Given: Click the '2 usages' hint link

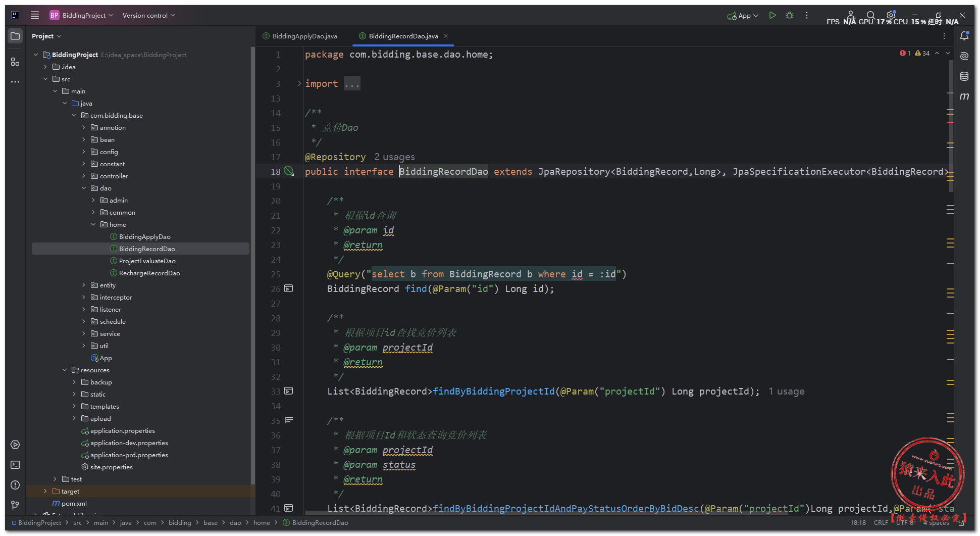Looking at the screenshot, I should coord(394,157).
